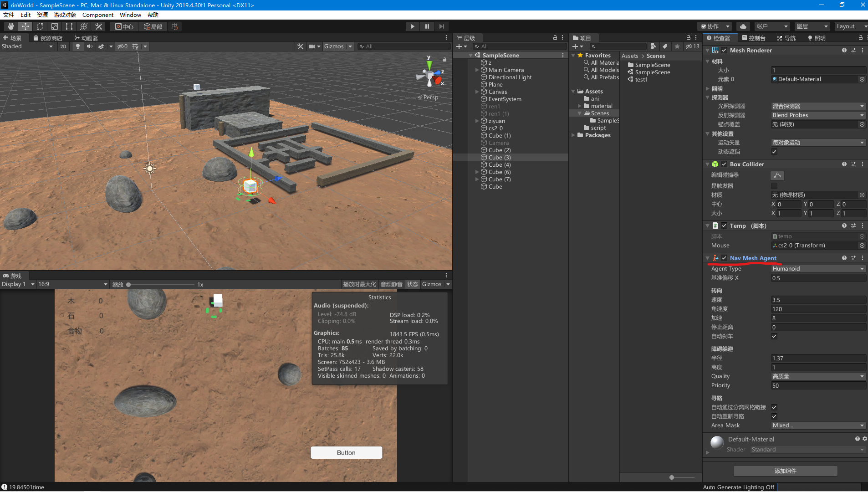
Task: Search by label icon in Project
Action: tap(665, 46)
